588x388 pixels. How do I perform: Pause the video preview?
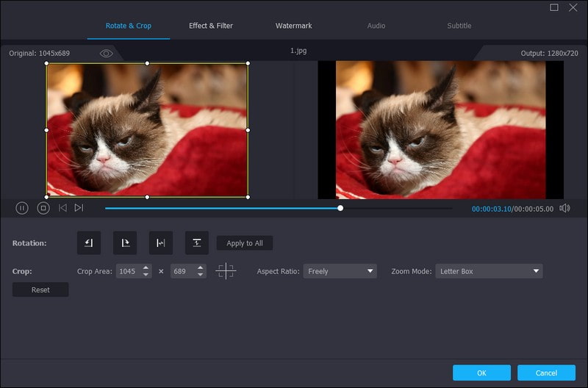[22, 208]
